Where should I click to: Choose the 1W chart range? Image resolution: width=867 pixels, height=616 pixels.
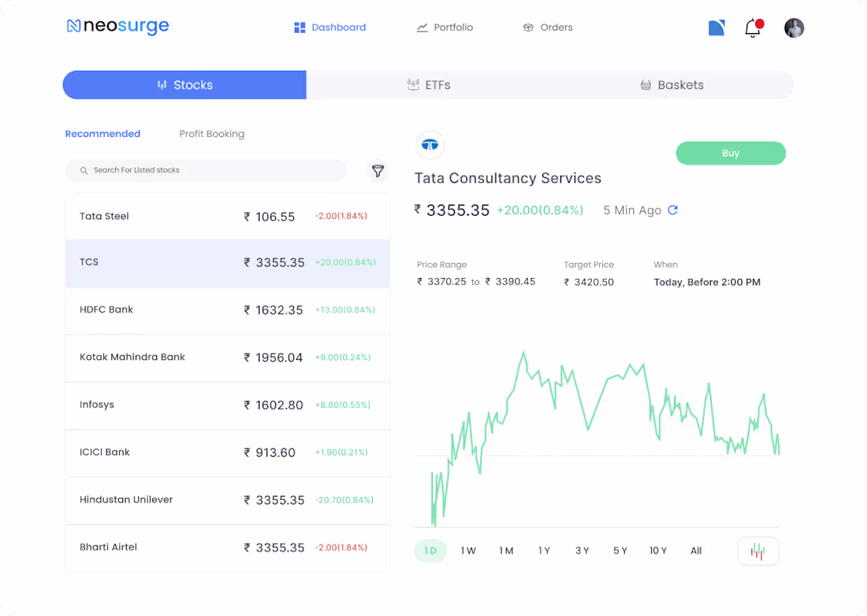tap(468, 551)
